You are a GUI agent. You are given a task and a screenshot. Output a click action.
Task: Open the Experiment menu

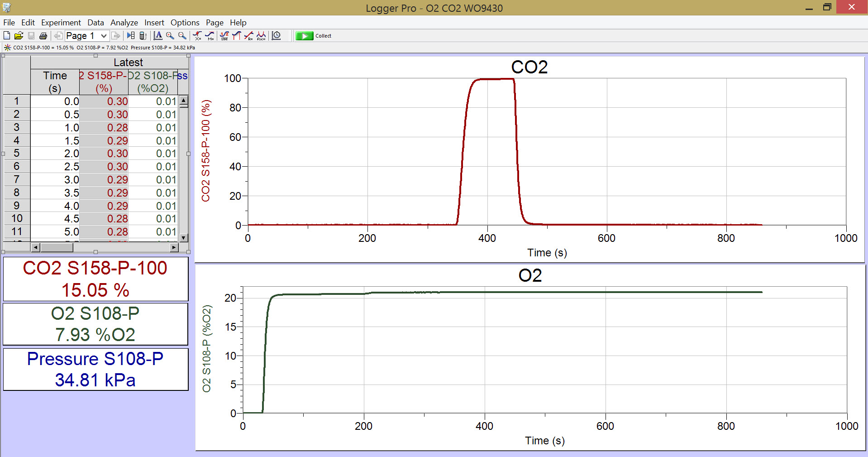pyautogui.click(x=61, y=22)
